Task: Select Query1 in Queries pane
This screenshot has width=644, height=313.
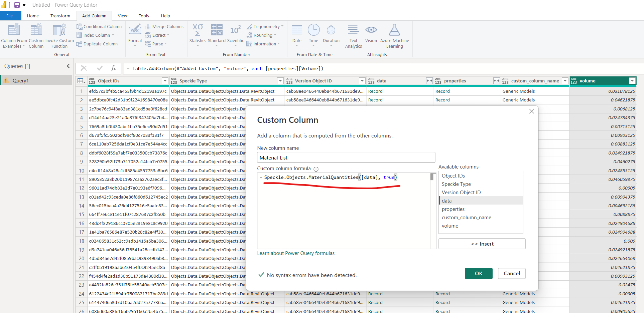Action: coord(36,80)
